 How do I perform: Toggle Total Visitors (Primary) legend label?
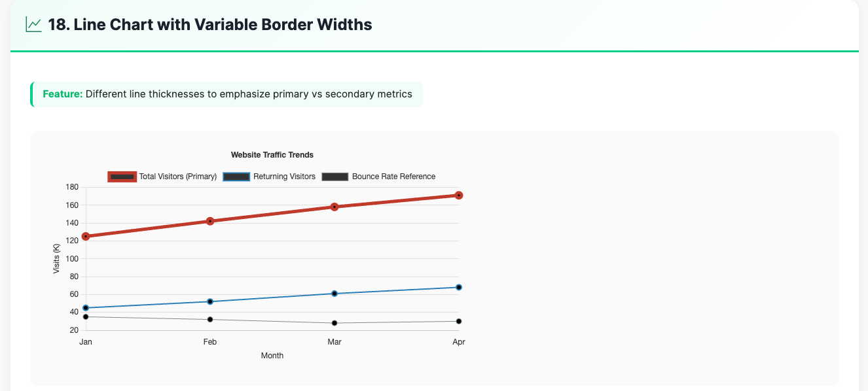[177, 177]
